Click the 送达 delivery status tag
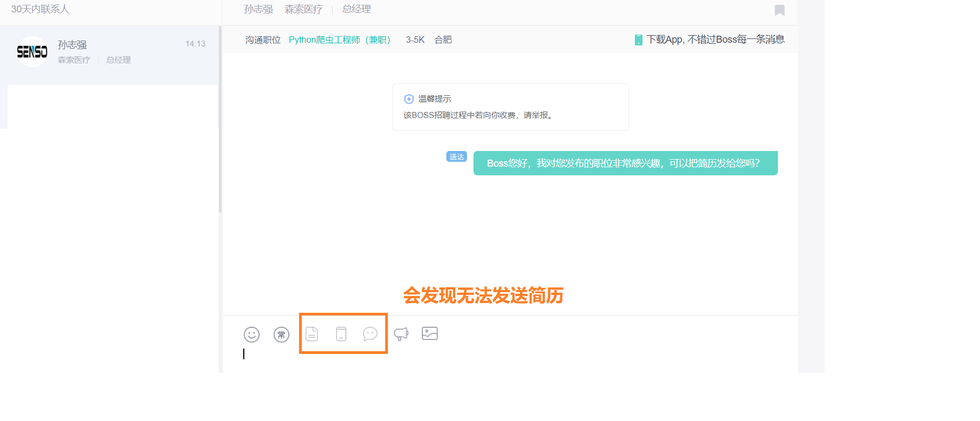 click(x=457, y=156)
